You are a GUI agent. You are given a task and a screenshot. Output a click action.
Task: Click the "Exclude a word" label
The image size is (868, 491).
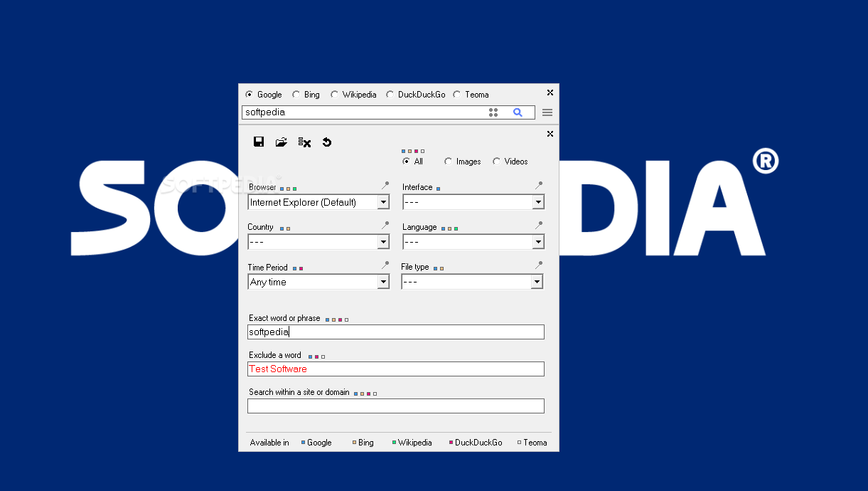[275, 355]
